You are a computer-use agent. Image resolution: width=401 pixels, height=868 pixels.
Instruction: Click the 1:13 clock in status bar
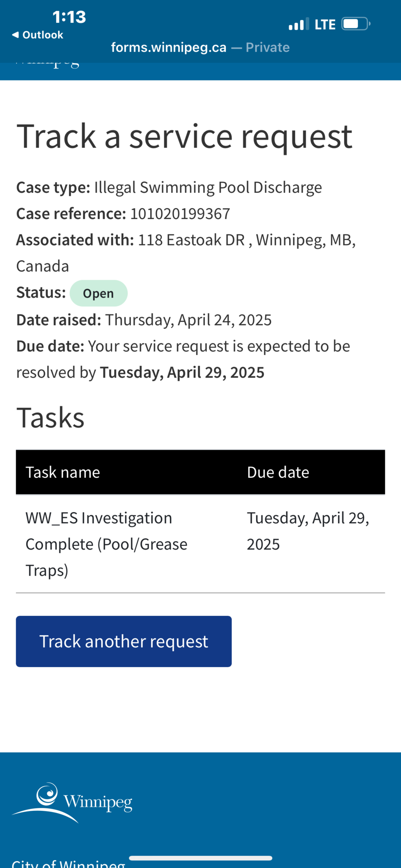(x=69, y=17)
